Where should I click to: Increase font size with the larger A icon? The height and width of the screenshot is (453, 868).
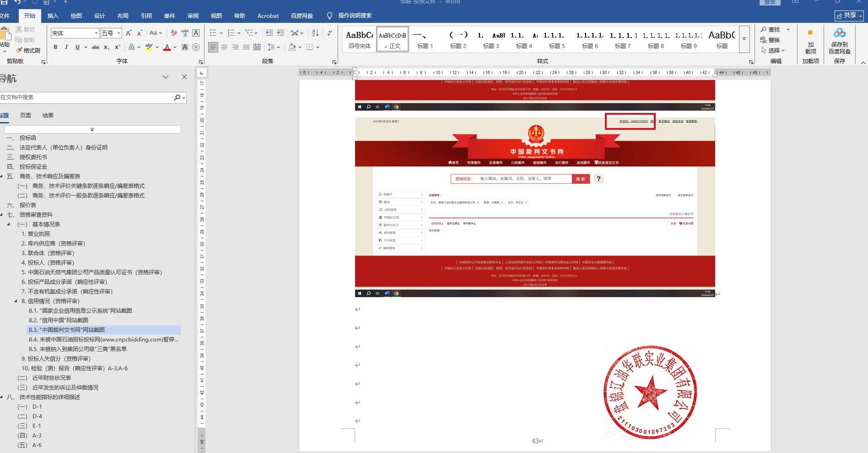click(129, 33)
